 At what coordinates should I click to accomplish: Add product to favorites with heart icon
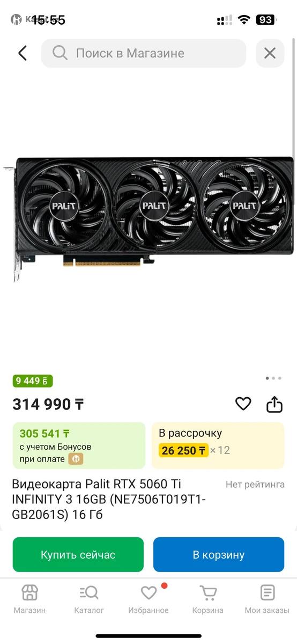pos(243,404)
